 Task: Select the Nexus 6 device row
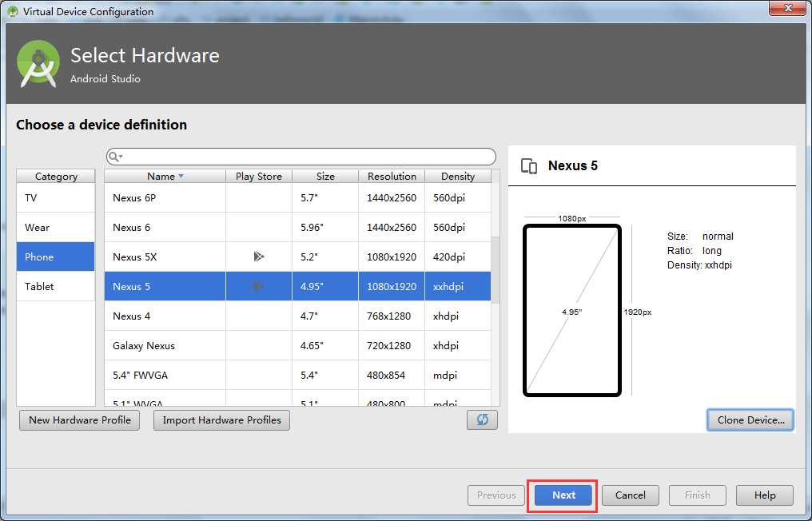point(298,228)
